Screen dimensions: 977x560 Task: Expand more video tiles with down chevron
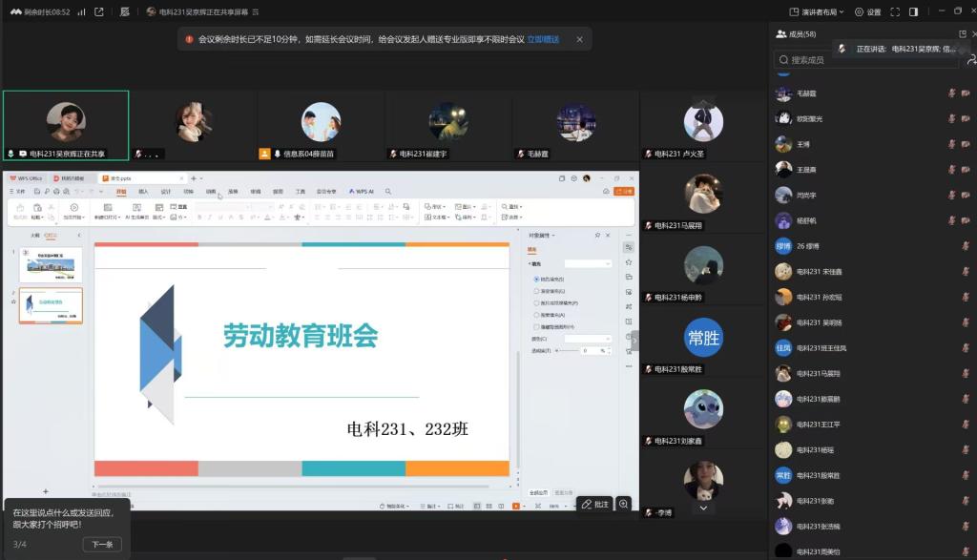pos(703,508)
